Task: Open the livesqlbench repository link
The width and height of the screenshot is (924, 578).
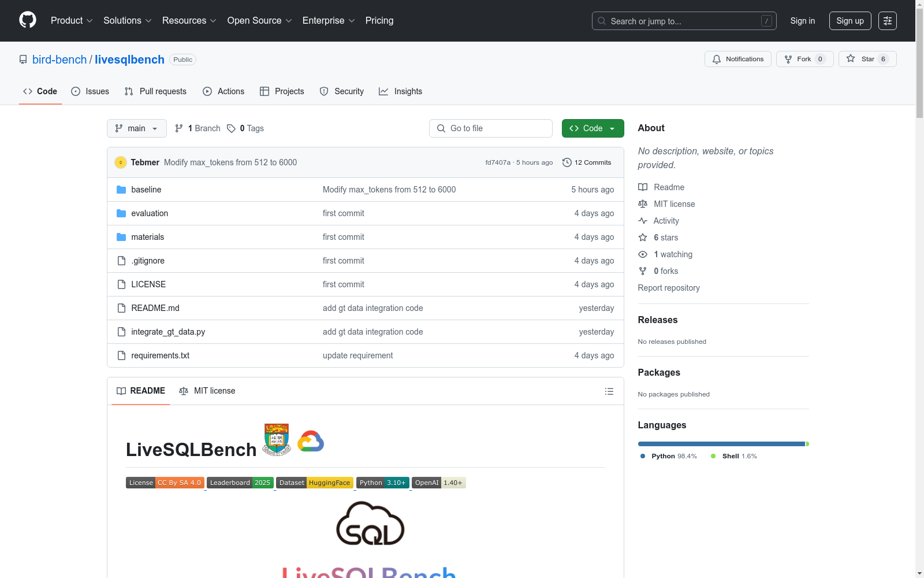Action: click(129, 60)
